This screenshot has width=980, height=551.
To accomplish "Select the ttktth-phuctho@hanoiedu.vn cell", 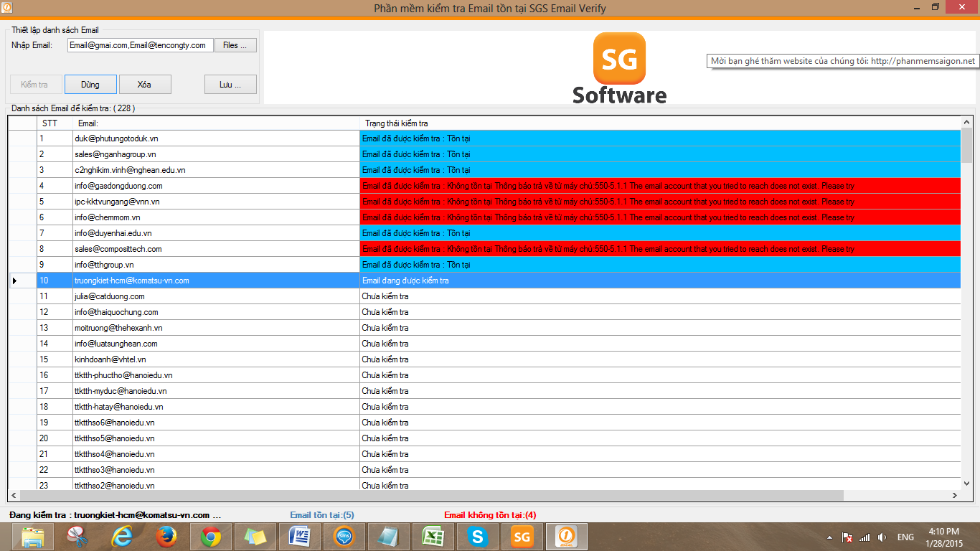I will [x=216, y=375].
